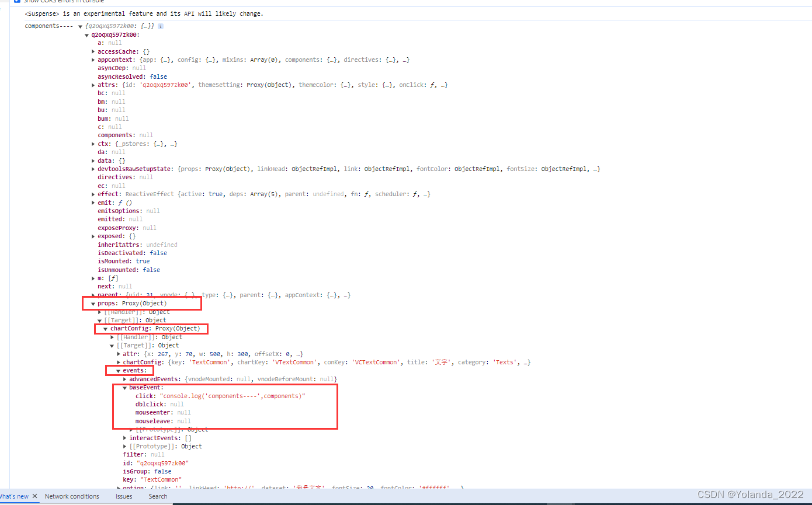Select the dblclick: null property

click(160, 405)
